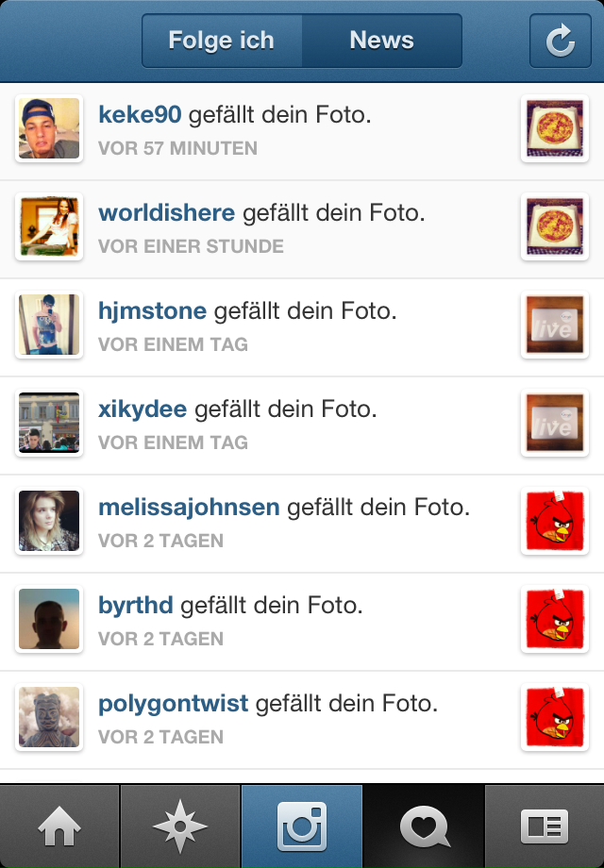Open the Explore starburst icon
604x868 pixels.
180,826
